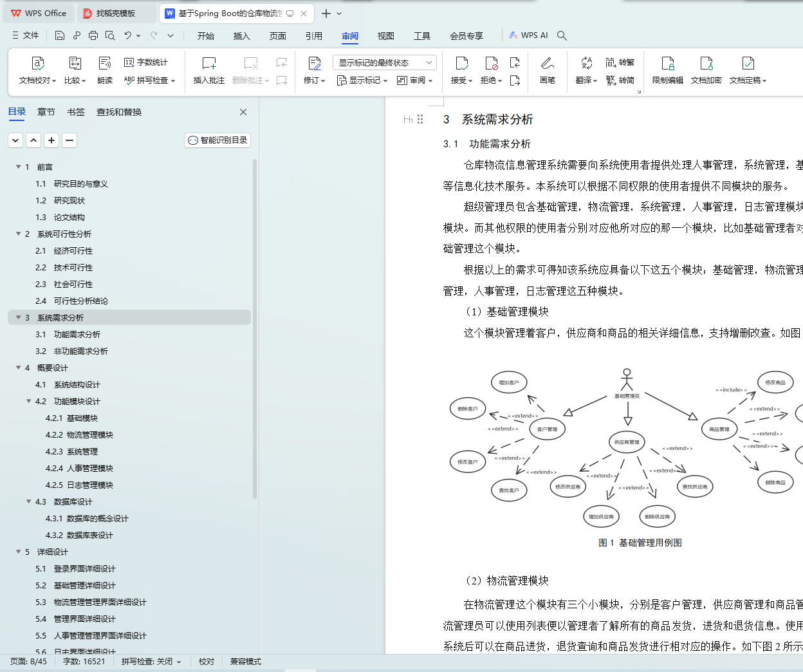Click the plus promote button in outline toolbar
This screenshot has width=803, height=672.
pos(51,140)
